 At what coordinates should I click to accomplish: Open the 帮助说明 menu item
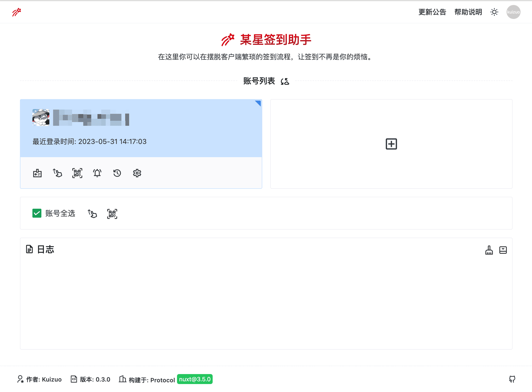tap(468, 12)
